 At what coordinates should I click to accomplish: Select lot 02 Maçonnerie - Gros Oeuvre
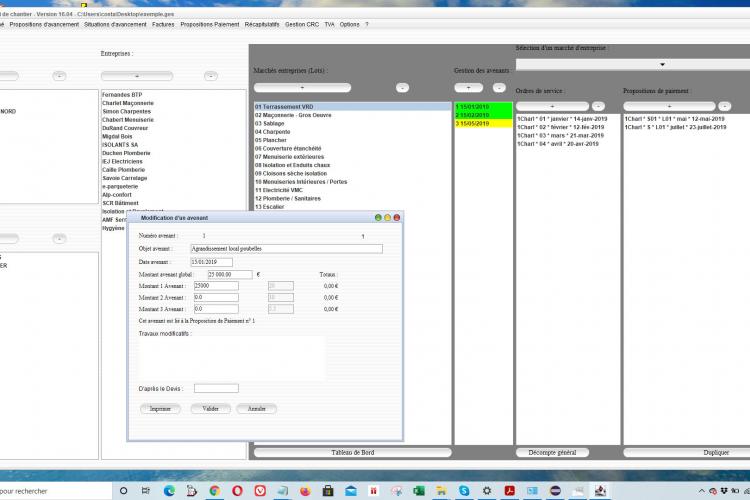tap(353, 115)
